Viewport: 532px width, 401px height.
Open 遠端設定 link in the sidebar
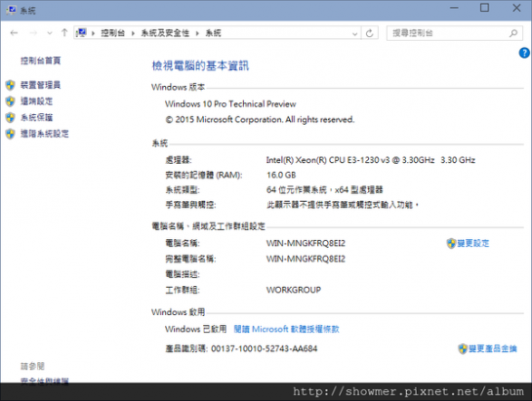point(37,101)
